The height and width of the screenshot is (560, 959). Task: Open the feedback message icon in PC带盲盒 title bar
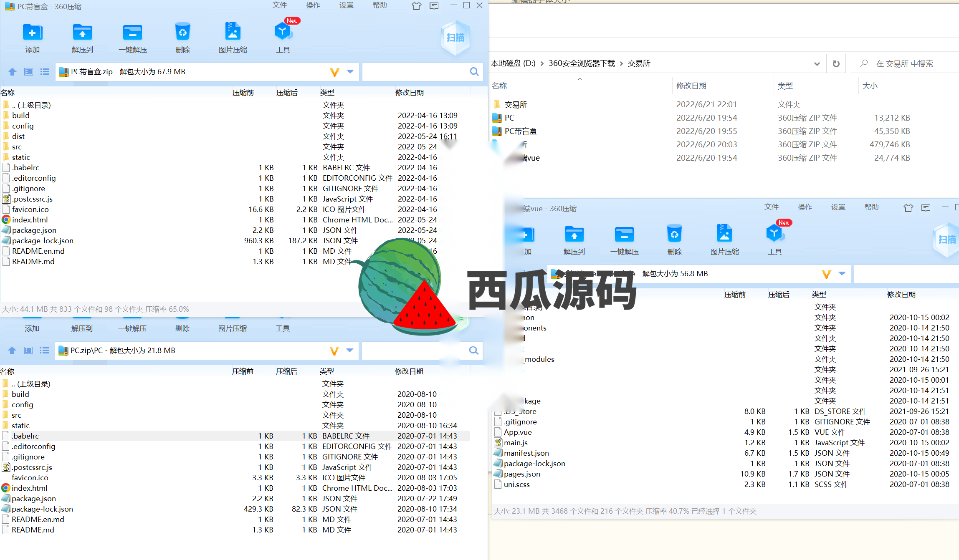point(434,6)
